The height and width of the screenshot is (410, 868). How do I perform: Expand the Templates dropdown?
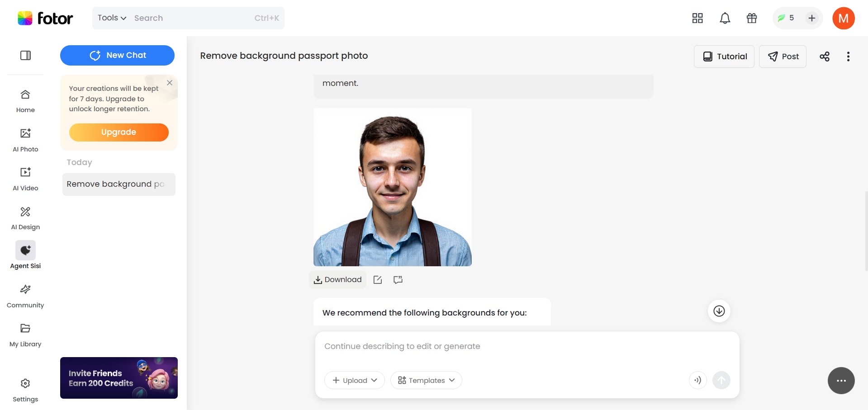tap(426, 380)
